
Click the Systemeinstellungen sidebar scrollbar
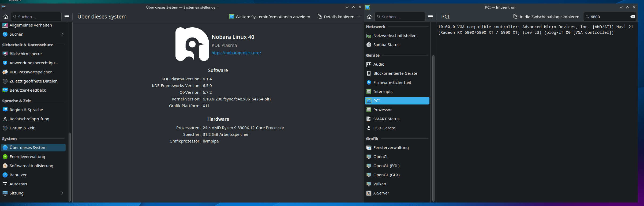point(70,166)
